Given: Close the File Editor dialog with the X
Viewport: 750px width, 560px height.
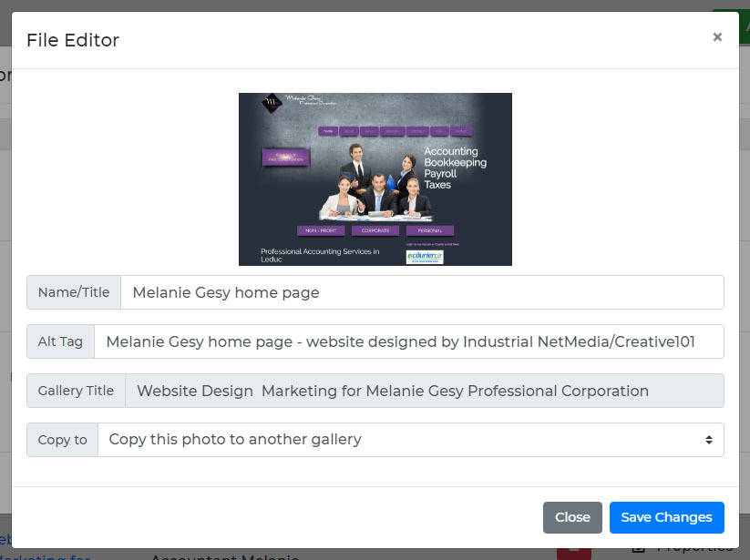Looking at the screenshot, I should click(x=717, y=36).
